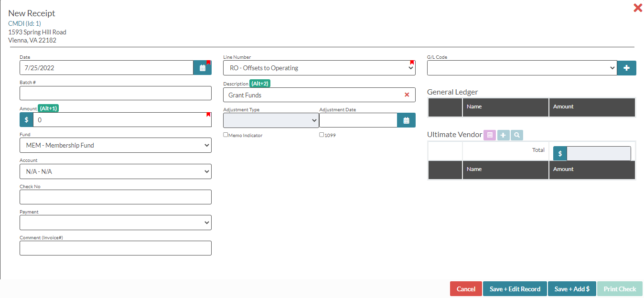Open the CMDI (Id: 1) link
The image size is (644, 298).
24,23
